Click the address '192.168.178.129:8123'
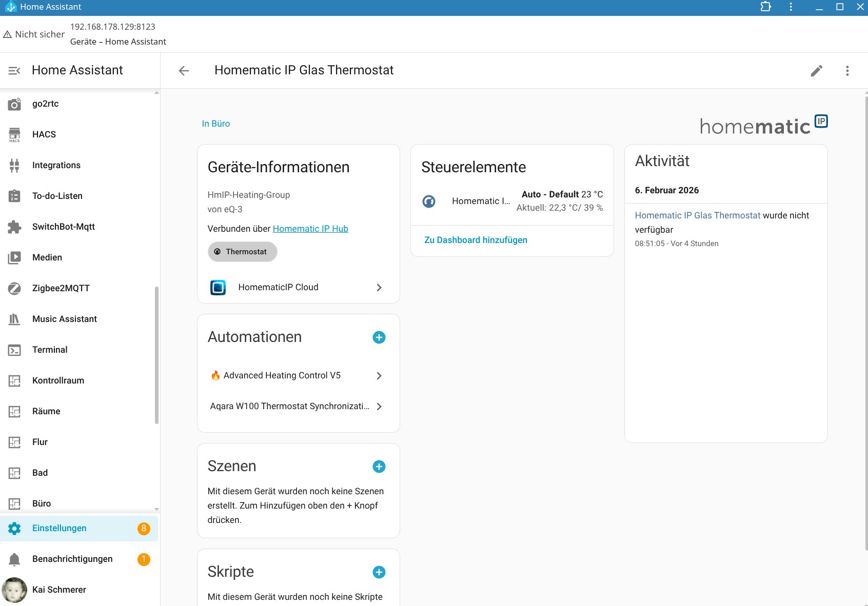Viewport: 868px width, 606px height. pyautogui.click(x=113, y=27)
